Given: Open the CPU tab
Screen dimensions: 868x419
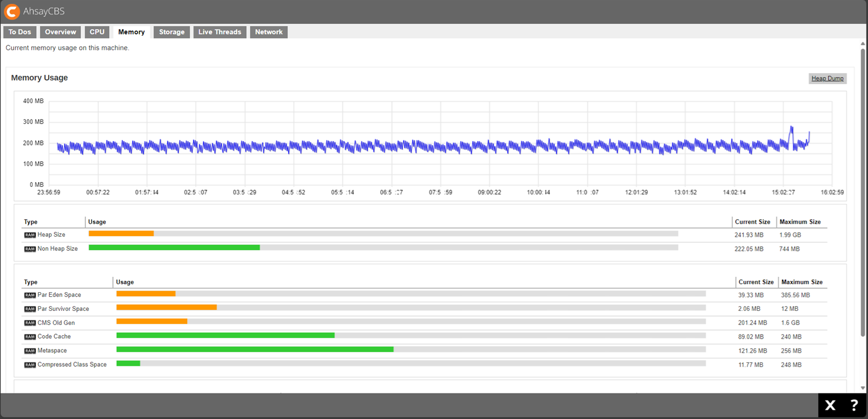Looking at the screenshot, I should coord(97,32).
